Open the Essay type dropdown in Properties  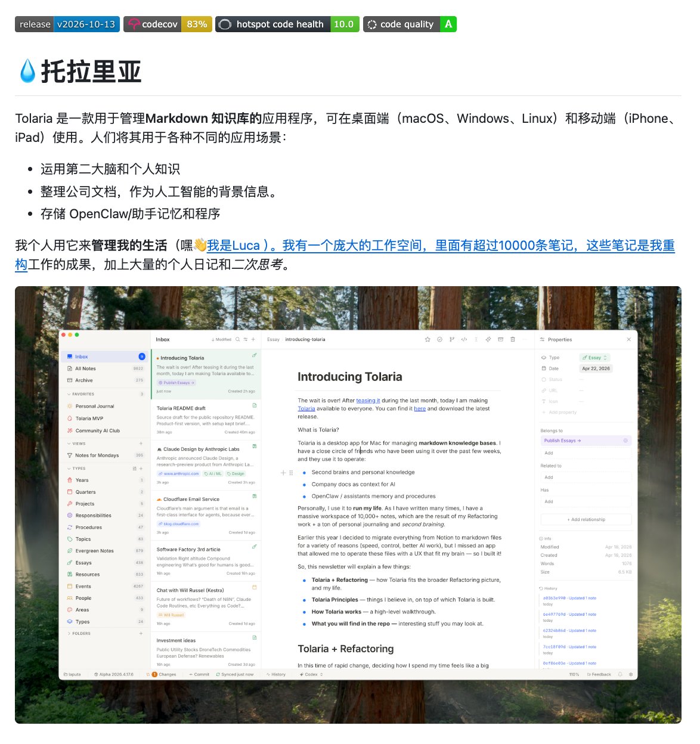pos(594,358)
